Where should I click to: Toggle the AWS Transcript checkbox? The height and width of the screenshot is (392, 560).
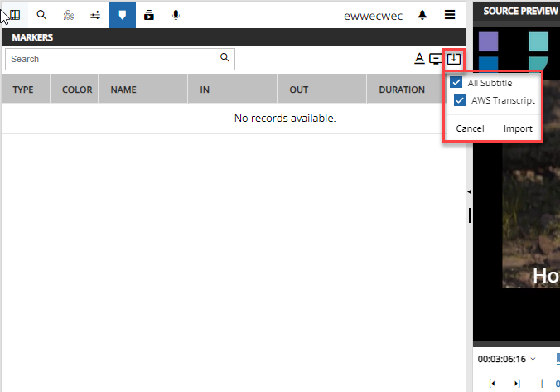click(460, 100)
